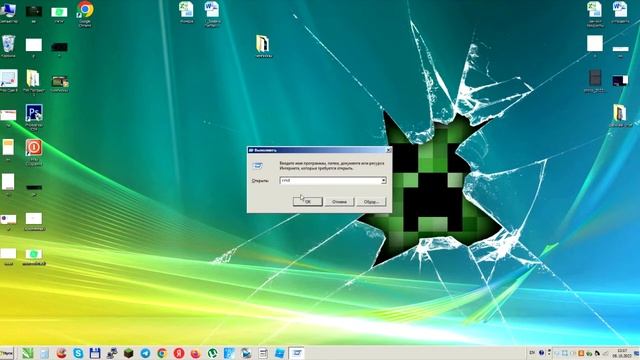640x360 pixels.
Task: Open the spreadsheet file at top-right of desktop
Action: pyautogui.click(x=595, y=13)
